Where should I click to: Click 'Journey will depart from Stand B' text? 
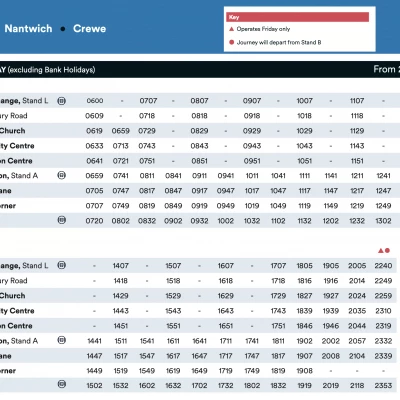coord(279,42)
